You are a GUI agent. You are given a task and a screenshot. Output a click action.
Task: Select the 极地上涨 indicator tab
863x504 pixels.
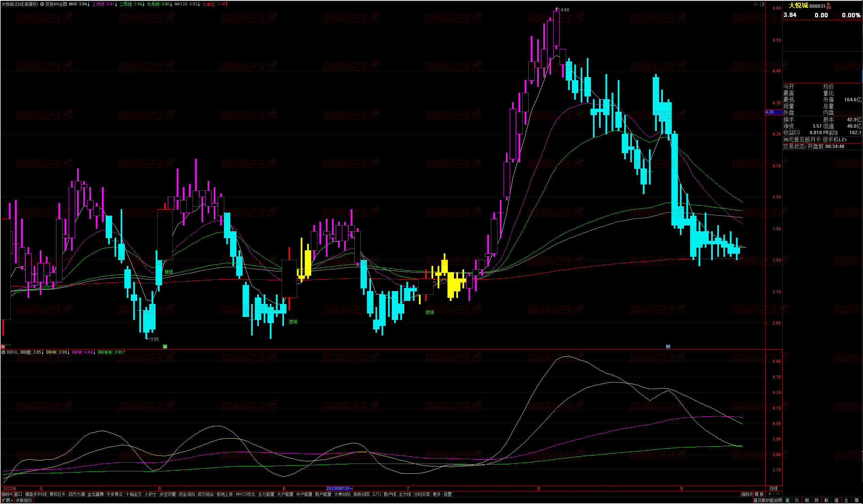(225, 494)
